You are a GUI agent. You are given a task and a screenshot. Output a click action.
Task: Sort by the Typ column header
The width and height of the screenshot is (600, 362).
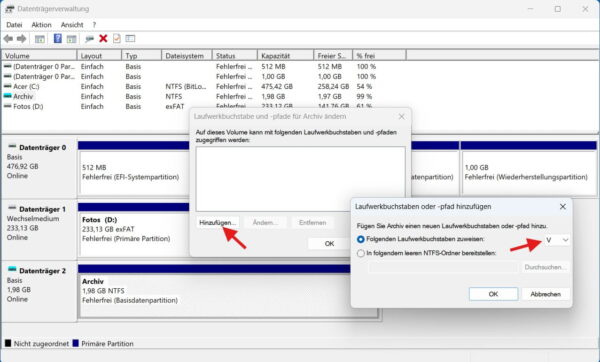tap(142, 56)
